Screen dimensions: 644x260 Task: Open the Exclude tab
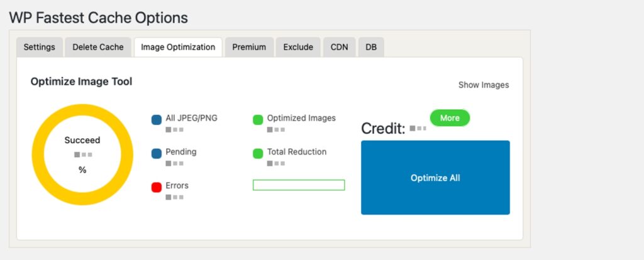pos(298,47)
